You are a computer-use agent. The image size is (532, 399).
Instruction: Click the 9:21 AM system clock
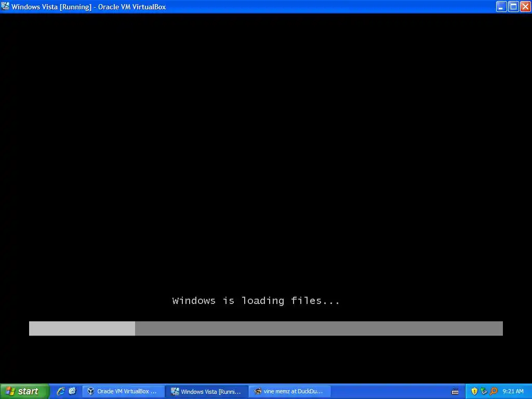(513, 391)
